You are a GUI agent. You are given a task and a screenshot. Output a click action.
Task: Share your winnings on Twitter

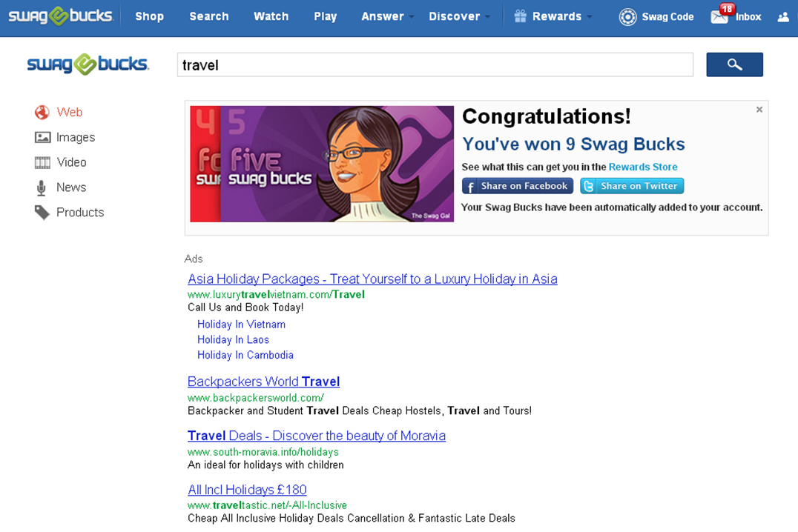pos(632,186)
